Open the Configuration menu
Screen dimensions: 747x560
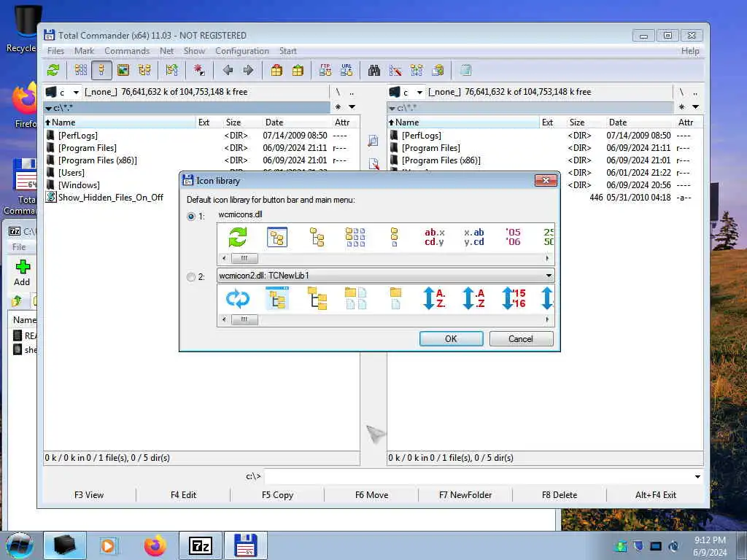[x=242, y=51]
